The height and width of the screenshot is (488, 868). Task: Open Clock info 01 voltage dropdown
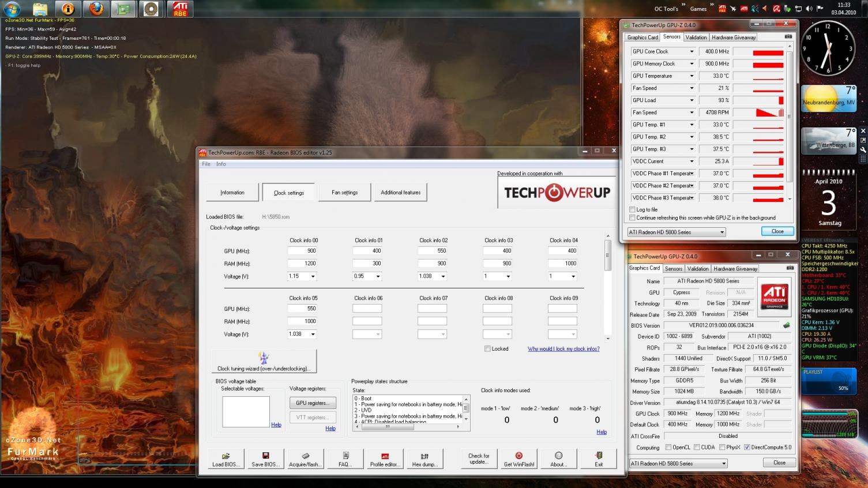pyautogui.click(x=378, y=276)
